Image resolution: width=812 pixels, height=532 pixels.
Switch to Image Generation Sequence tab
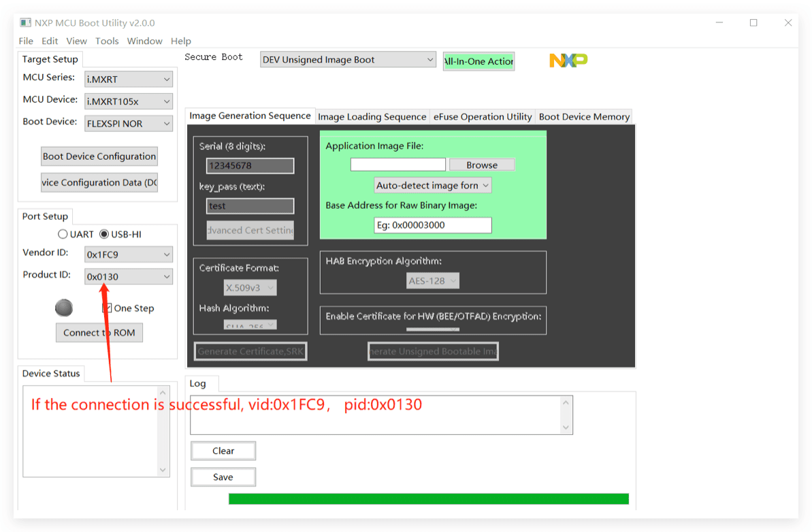pos(250,116)
